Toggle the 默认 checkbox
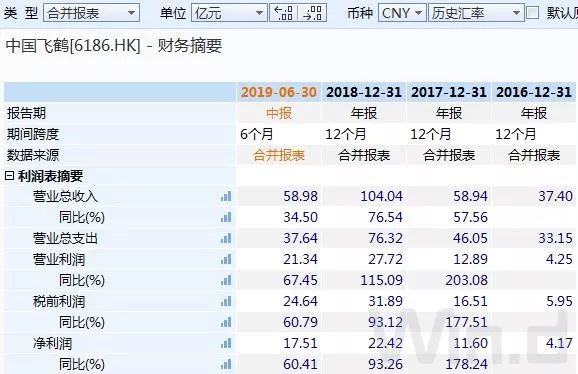This screenshot has width=578, height=374. pos(532,13)
